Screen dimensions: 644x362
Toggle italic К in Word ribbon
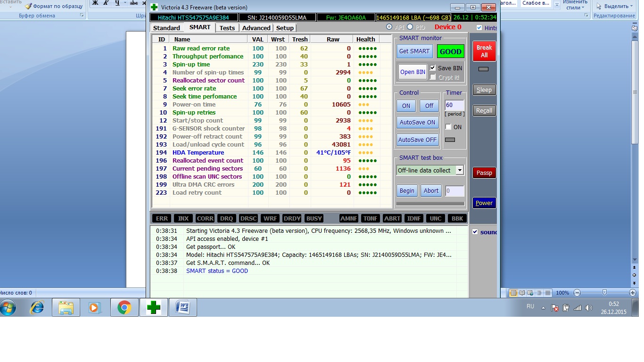pos(107,3)
